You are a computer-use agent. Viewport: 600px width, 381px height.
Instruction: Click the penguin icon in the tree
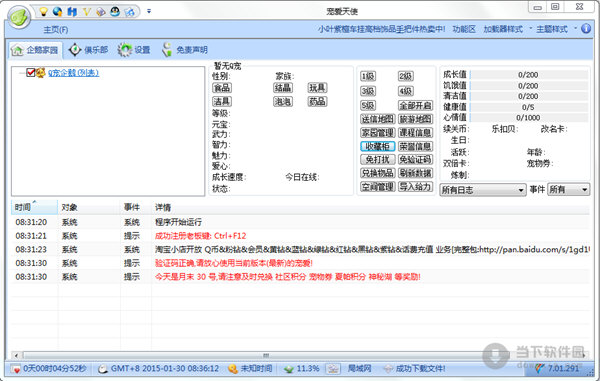[41, 73]
